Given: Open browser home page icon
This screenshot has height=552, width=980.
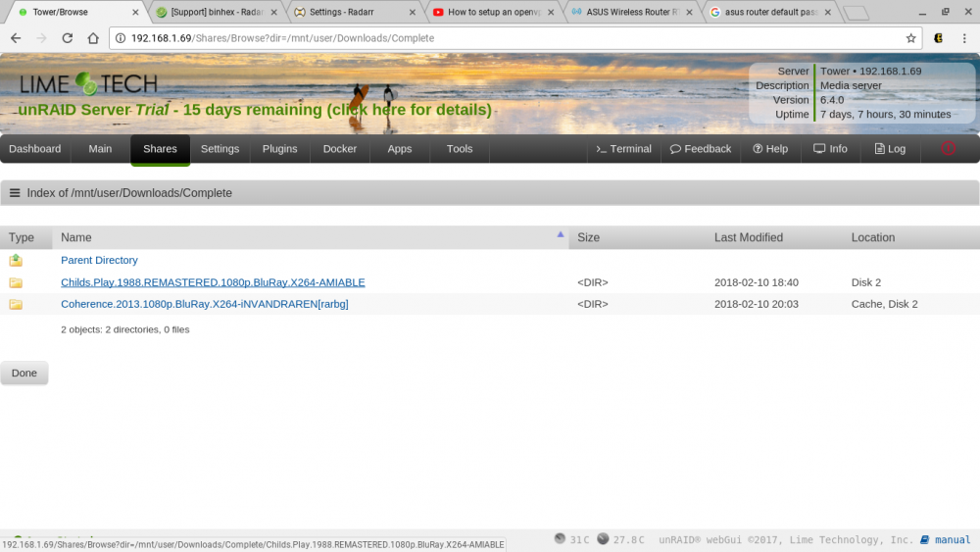Looking at the screenshot, I should coord(92,38).
